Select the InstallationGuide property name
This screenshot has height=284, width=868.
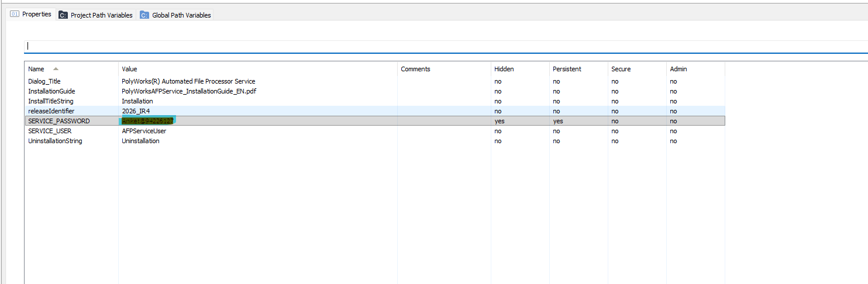coord(51,91)
